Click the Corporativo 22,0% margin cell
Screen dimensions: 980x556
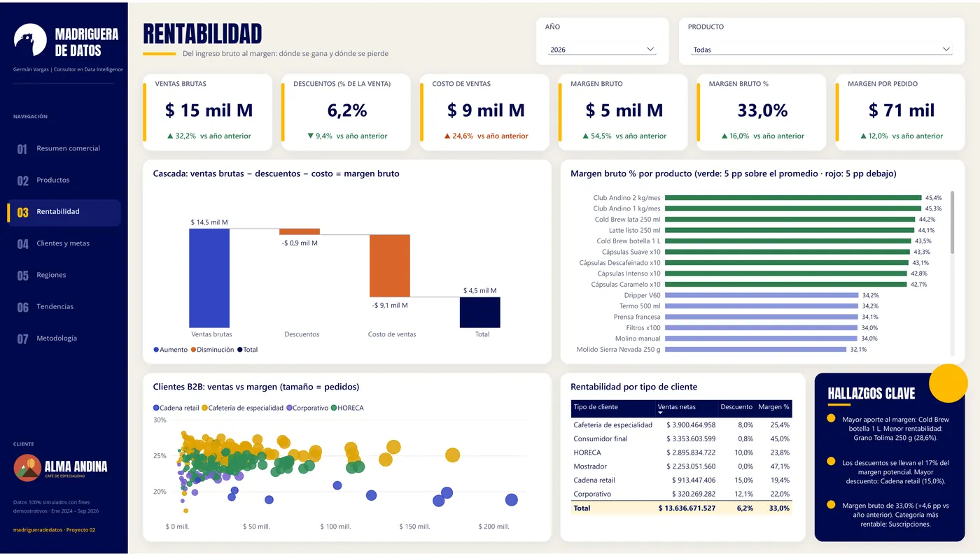pyautogui.click(x=779, y=494)
